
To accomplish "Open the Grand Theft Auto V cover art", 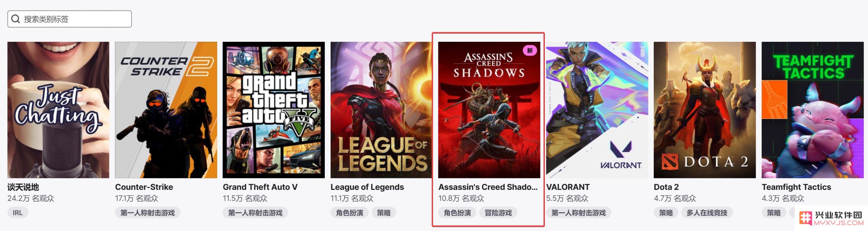I will click(x=274, y=110).
